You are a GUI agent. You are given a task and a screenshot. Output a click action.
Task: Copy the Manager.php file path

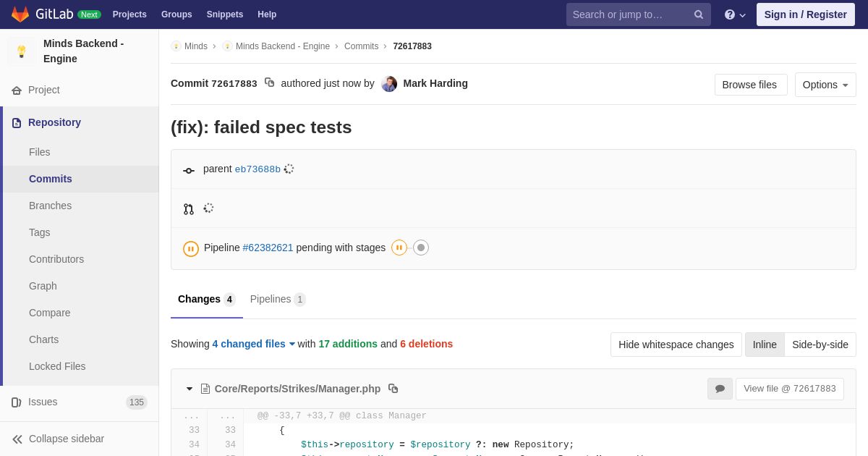[x=393, y=389]
